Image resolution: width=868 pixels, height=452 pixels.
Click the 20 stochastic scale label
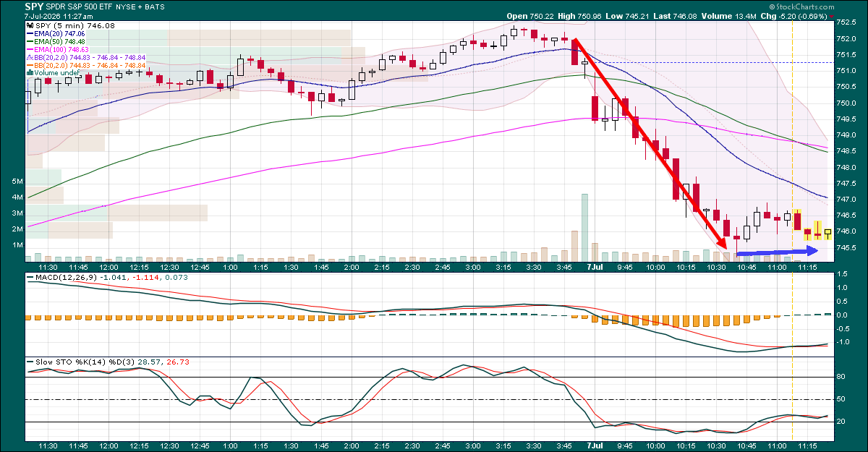(841, 422)
